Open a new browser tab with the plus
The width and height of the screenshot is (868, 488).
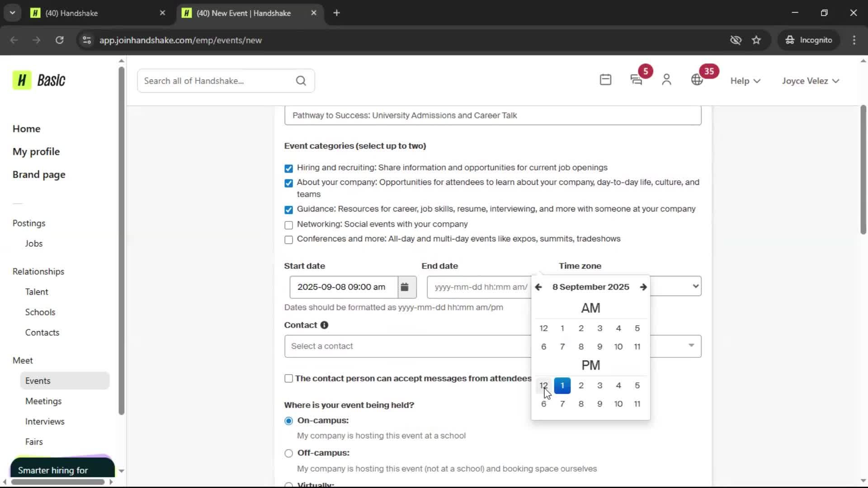[x=336, y=13]
